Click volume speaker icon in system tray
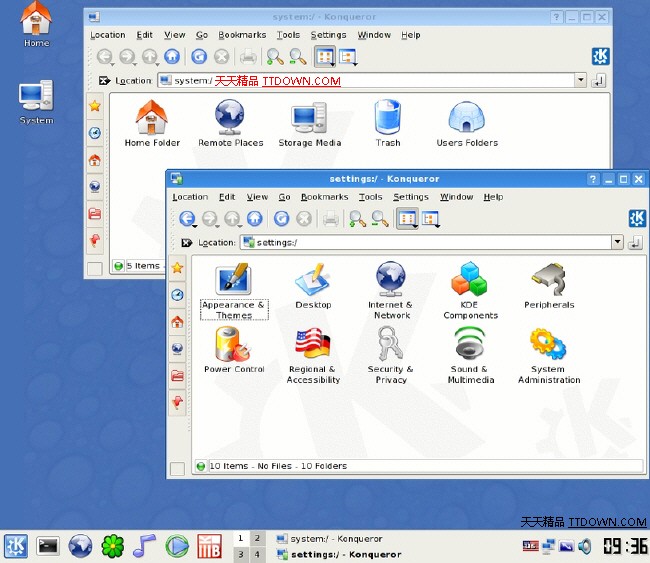Screen dimensions: 650x563 coord(585,546)
